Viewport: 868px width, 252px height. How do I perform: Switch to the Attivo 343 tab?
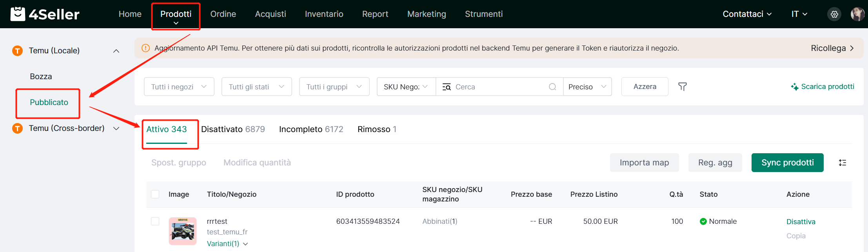167,129
